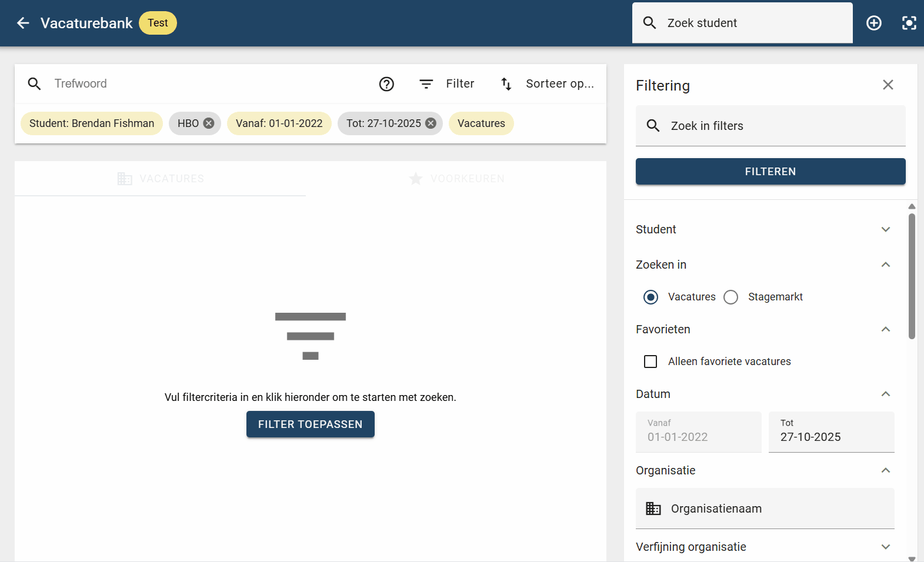Click the Zoek student search field
The image size is (924, 562).
(x=742, y=23)
